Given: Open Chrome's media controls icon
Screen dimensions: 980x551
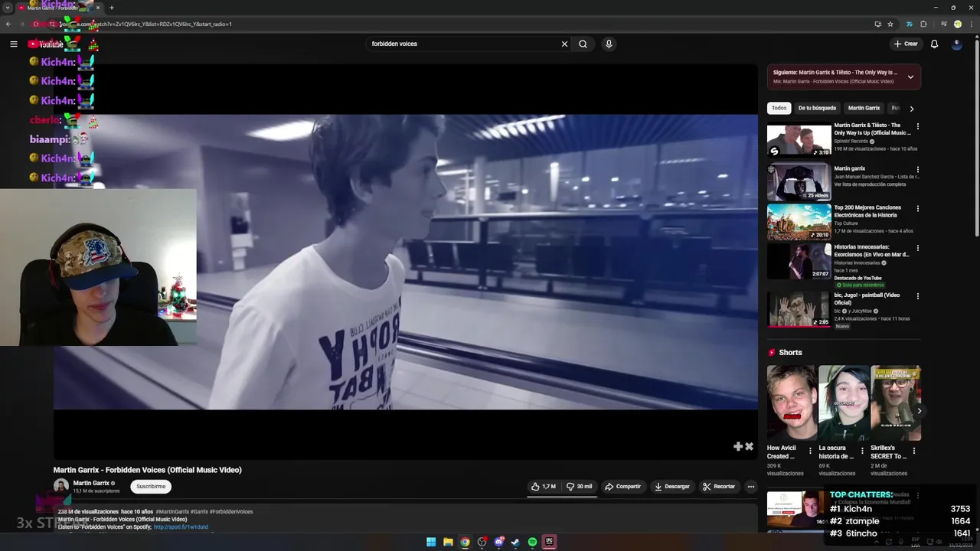Looking at the screenshot, I should [943, 24].
